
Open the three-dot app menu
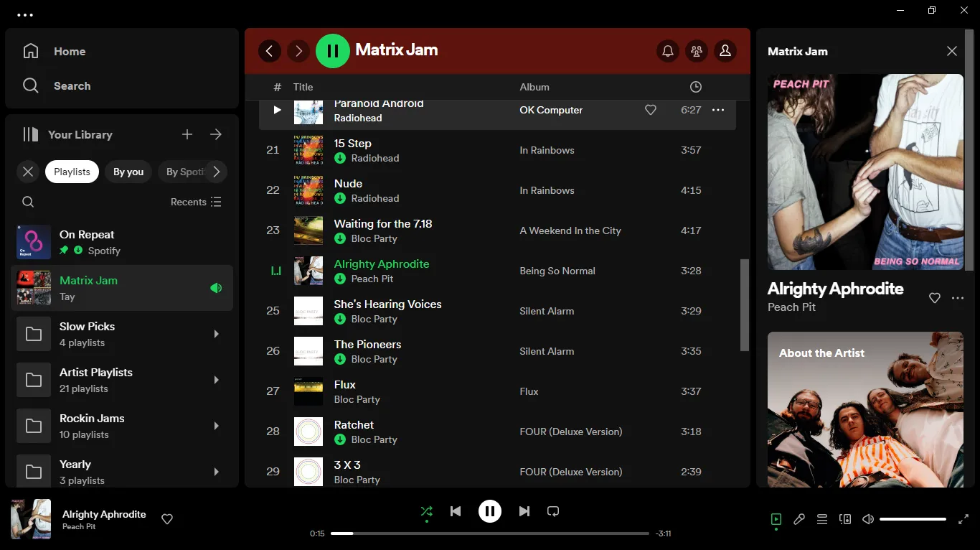(25, 14)
